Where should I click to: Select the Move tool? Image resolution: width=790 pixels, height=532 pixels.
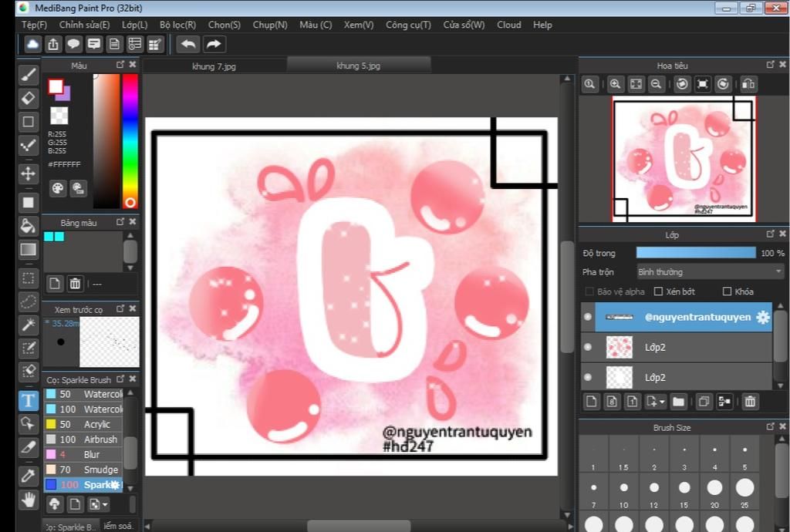tap(29, 173)
